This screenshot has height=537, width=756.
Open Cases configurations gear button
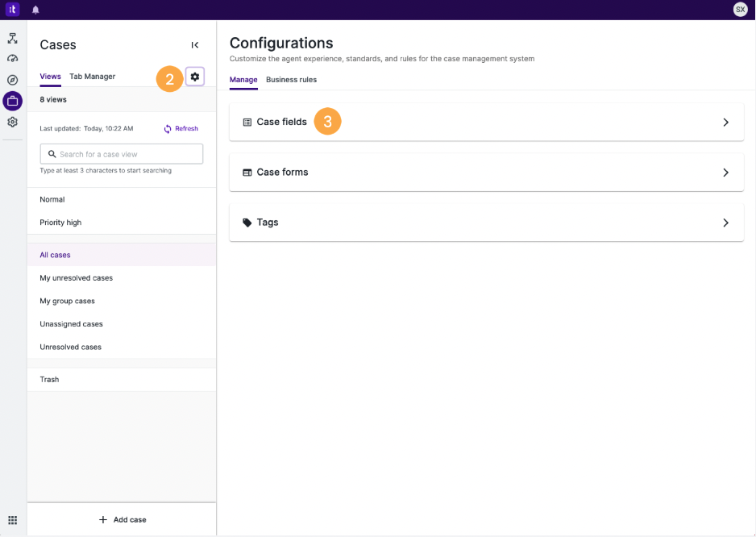[195, 77]
